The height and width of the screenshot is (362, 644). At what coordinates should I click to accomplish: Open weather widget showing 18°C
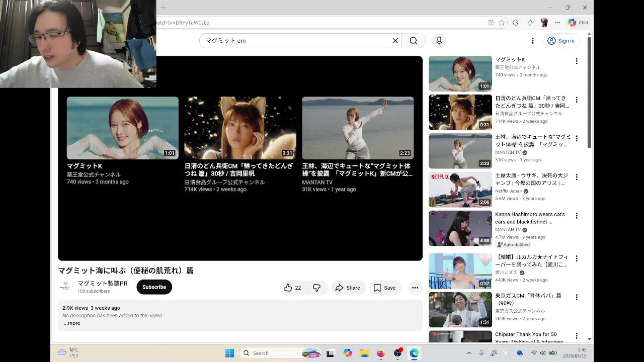point(68,353)
